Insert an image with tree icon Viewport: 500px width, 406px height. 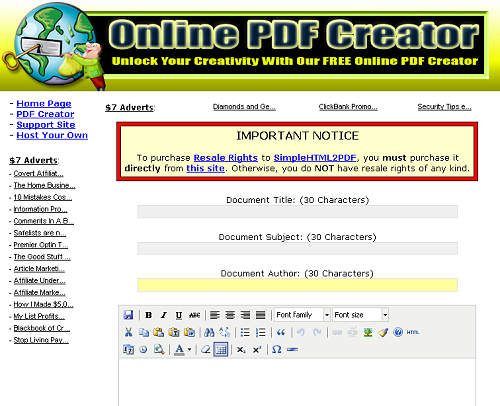(x=368, y=332)
